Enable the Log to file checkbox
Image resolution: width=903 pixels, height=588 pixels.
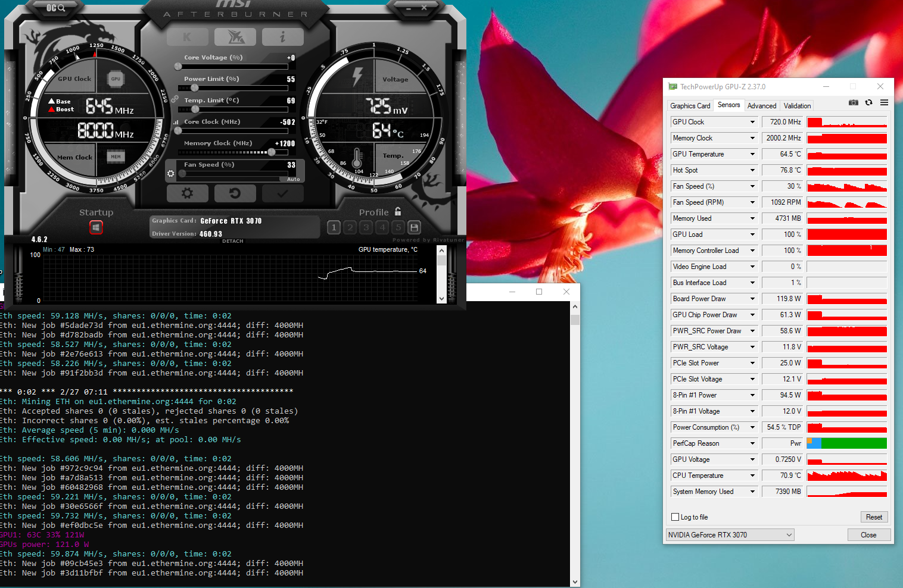675,517
